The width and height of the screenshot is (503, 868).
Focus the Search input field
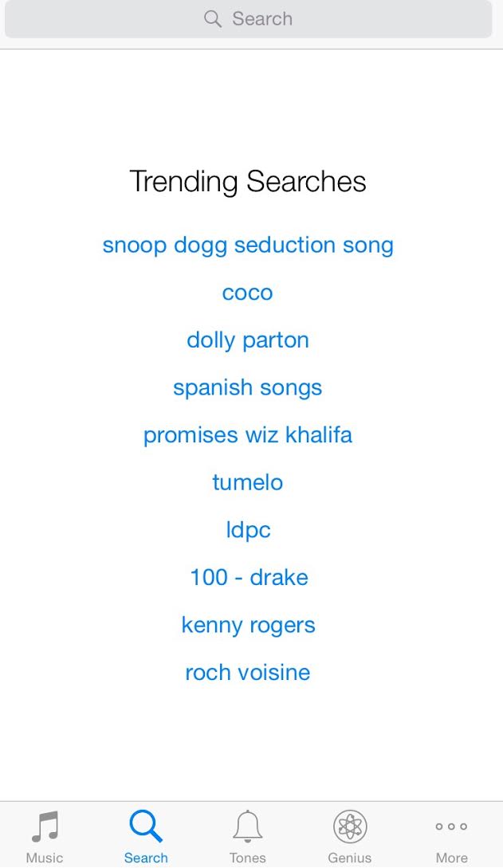coord(249,19)
